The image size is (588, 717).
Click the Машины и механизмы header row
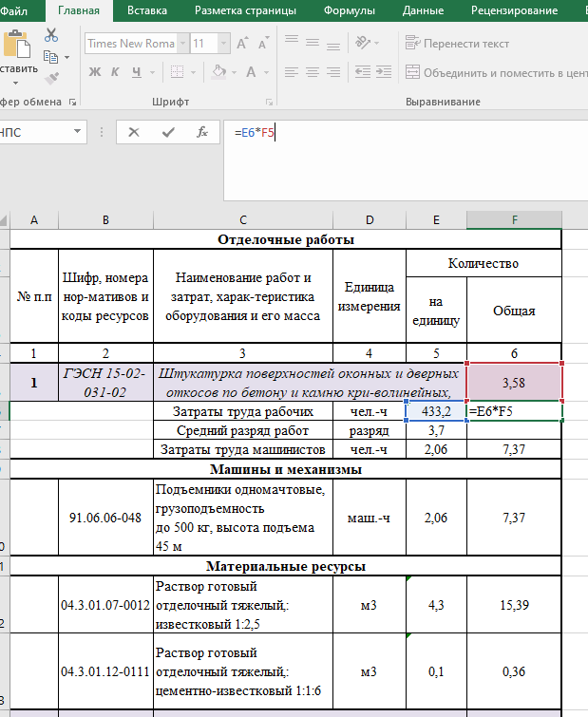click(x=286, y=469)
